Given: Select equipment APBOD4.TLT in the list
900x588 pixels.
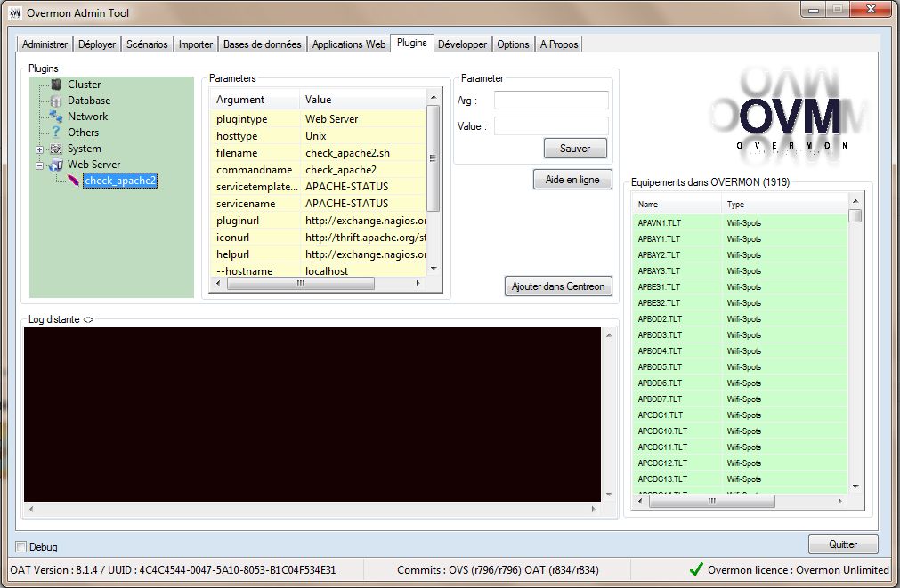Looking at the screenshot, I should pyautogui.click(x=741, y=351).
